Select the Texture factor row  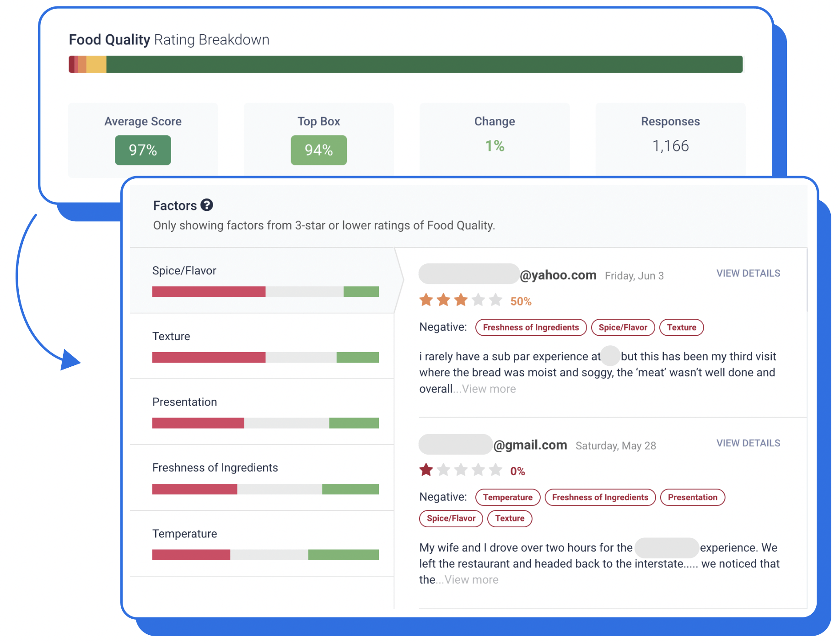[x=171, y=336]
